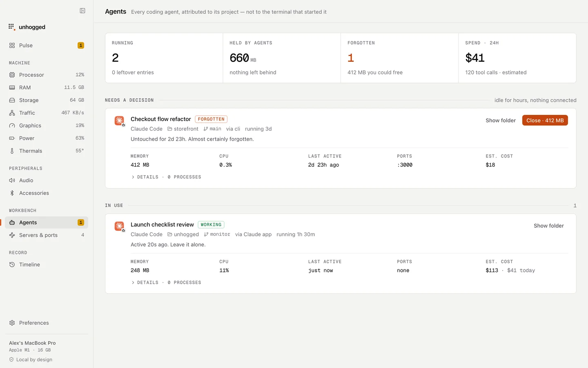Click the Timeline history icon
Viewport: 588px width, 368px height.
pos(12,265)
